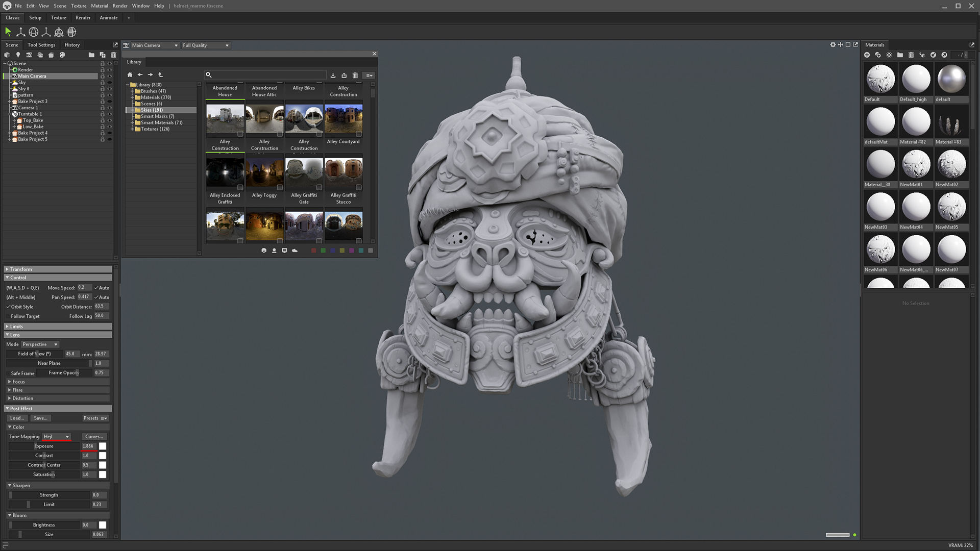Go up one Library folder

160,75
